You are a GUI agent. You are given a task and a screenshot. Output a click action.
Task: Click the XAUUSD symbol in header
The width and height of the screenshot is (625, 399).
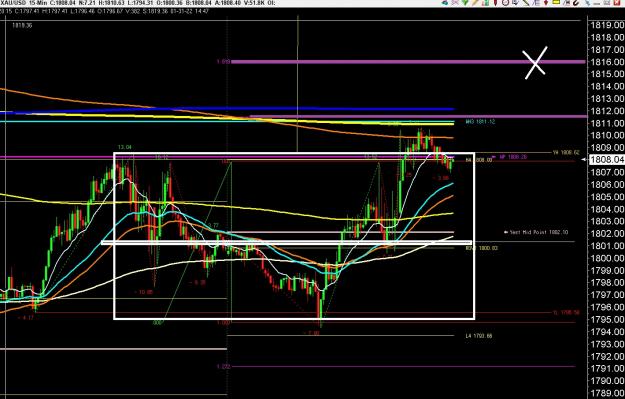tap(12, 3)
